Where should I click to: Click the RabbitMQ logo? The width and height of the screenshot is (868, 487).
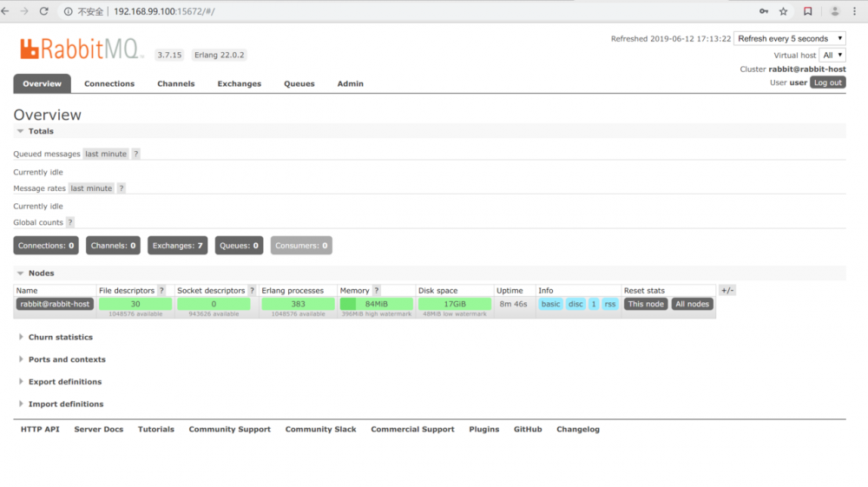[80, 49]
